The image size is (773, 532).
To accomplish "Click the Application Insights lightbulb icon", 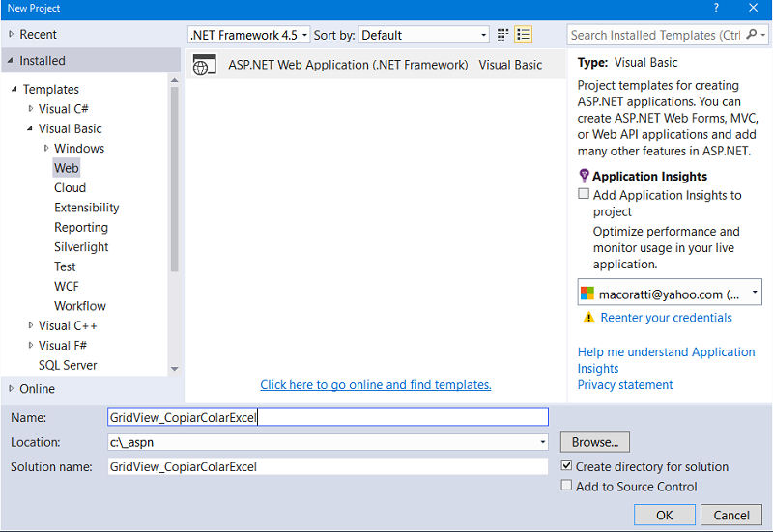I will pyautogui.click(x=584, y=176).
